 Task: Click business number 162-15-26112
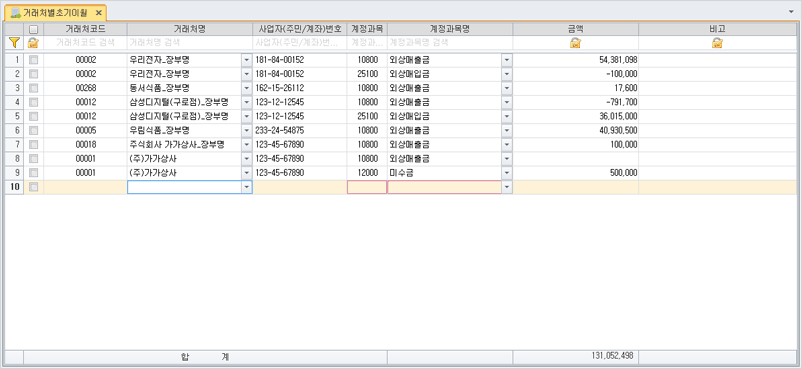pyautogui.click(x=300, y=88)
